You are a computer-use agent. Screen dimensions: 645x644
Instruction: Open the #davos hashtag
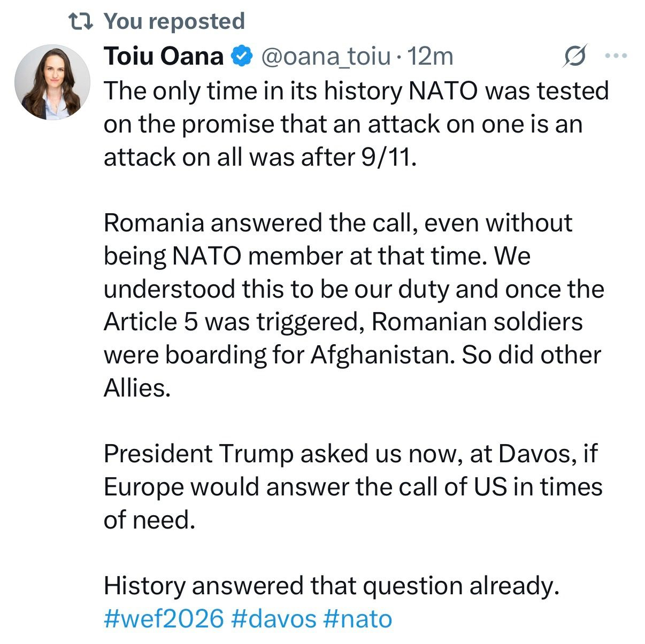274,619
